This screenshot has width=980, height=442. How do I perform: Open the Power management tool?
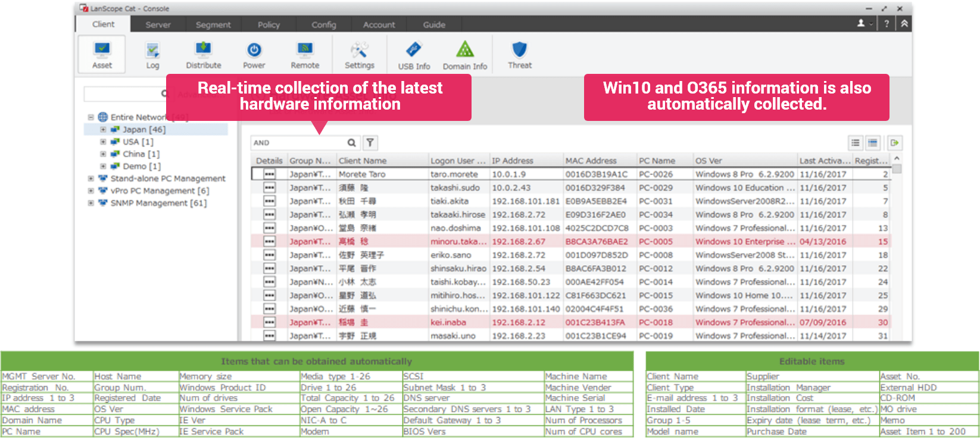(254, 54)
